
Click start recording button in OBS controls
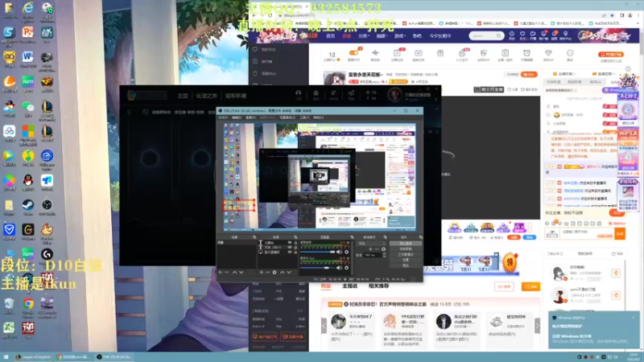click(406, 249)
